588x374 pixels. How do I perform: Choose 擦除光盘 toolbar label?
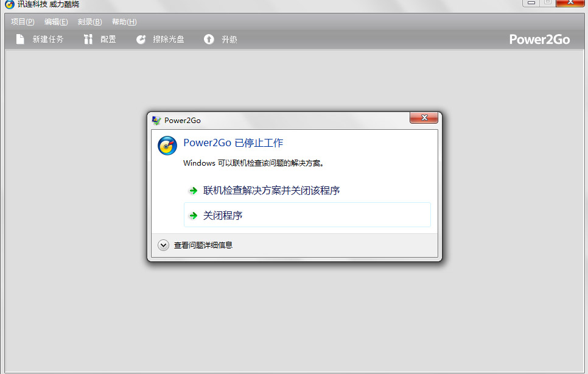tap(169, 39)
